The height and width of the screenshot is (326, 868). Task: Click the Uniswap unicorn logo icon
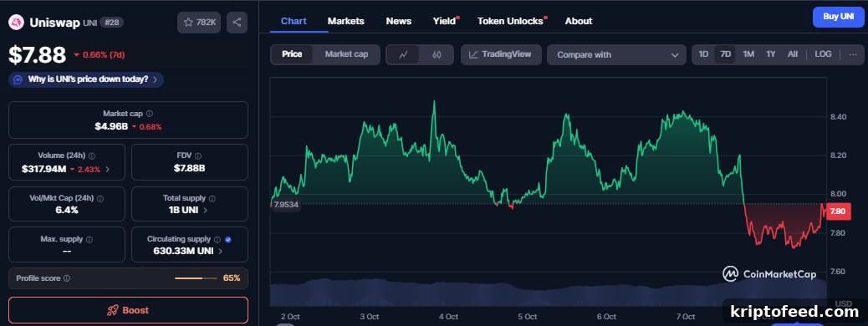click(x=16, y=22)
